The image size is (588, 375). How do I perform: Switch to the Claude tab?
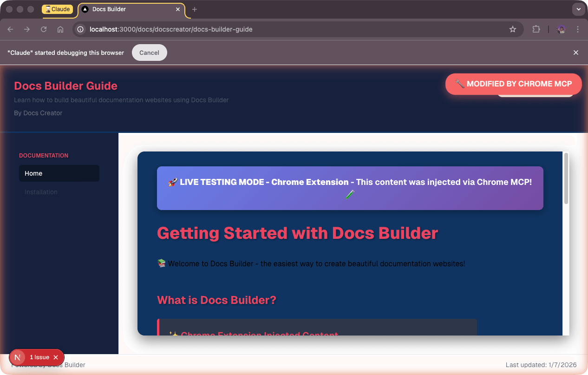tap(58, 9)
